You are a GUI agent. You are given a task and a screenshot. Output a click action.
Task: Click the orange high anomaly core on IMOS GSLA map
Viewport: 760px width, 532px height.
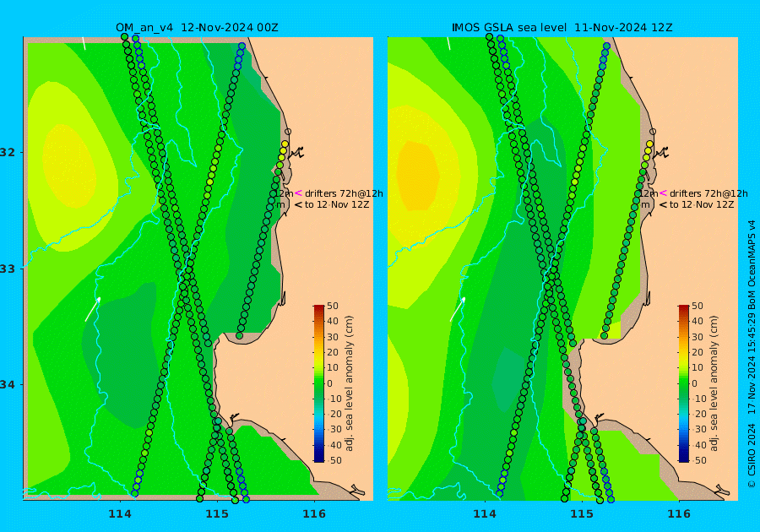pos(418,175)
